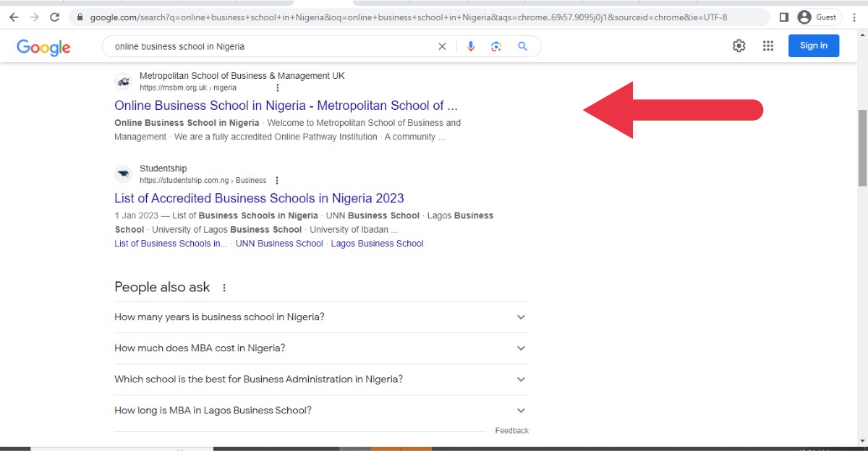Open Chrome three-dot menu
This screenshot has width=868, height=454.
click(x=855, y=17)
